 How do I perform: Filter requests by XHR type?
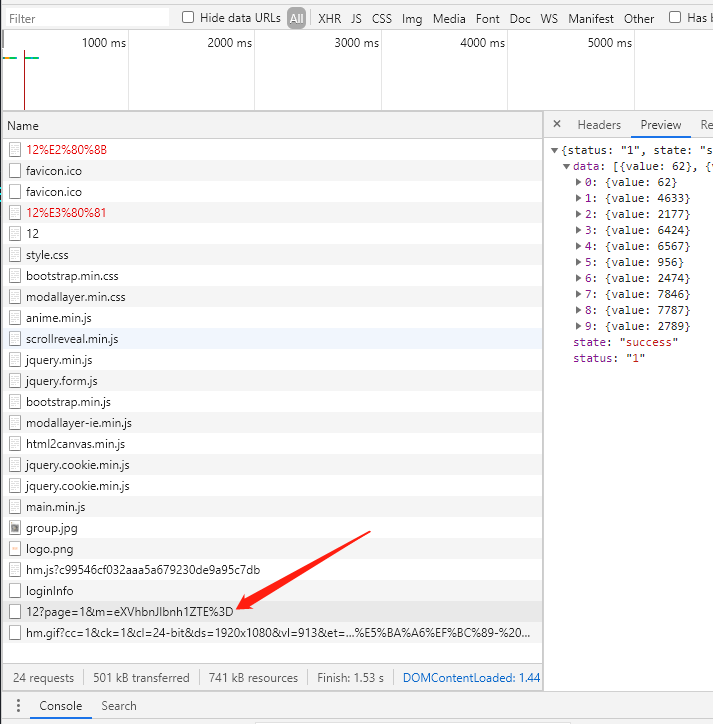coord(329,18)
